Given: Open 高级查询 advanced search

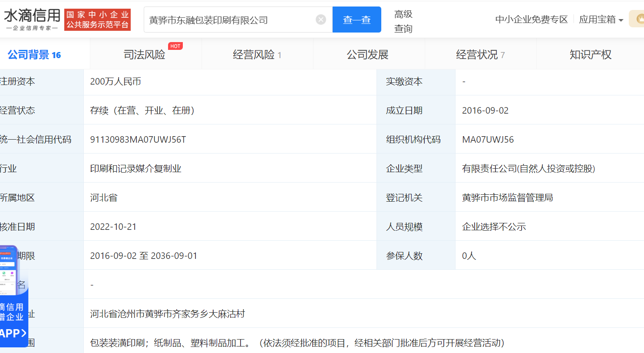Looking at the screenshot, I should click(x=403, y=21).
